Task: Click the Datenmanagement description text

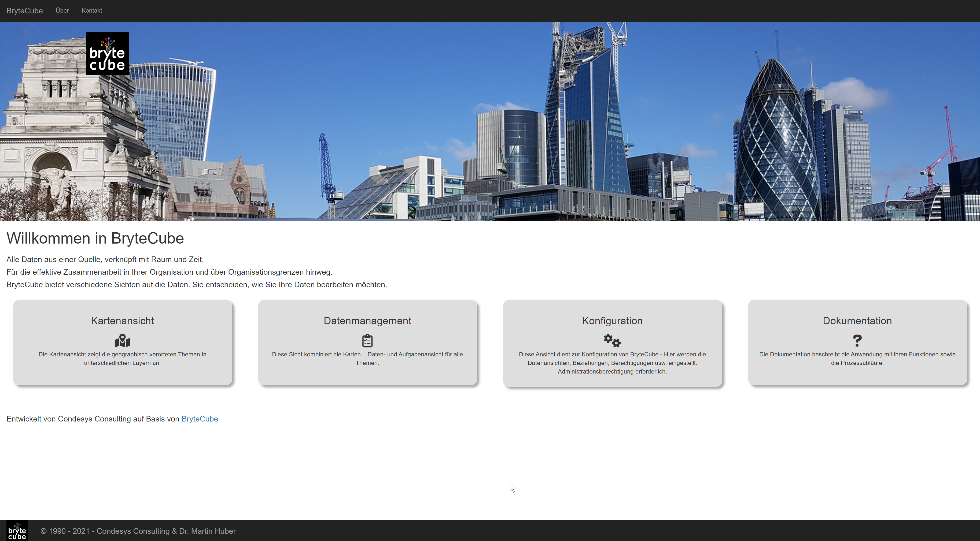Action: click(x=367, y=359)
